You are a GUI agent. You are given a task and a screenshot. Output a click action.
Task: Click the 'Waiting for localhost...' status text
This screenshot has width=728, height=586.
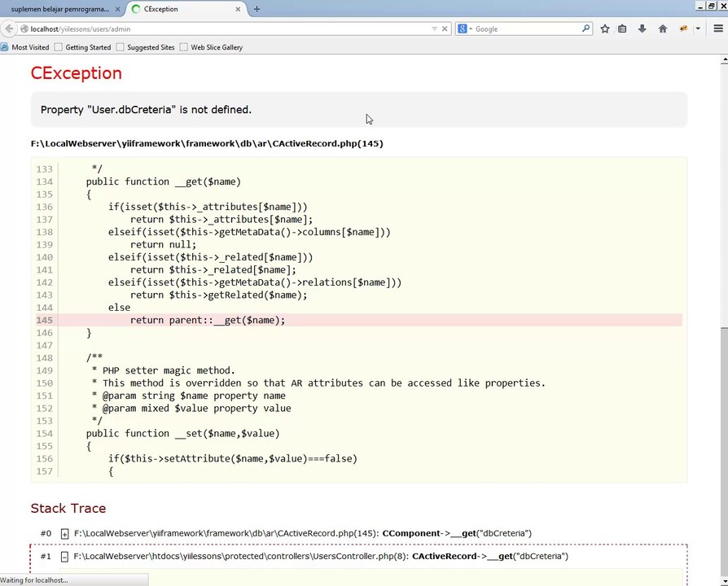pyautogui.click(x=34, y=580)
